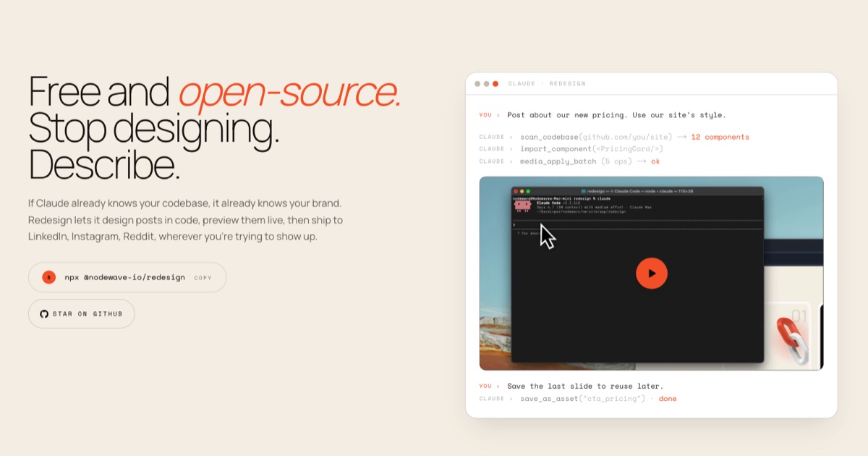
Task: Click the red dot in CLAUDE · REDESIGN titlebar
Action: pos(495,84)
